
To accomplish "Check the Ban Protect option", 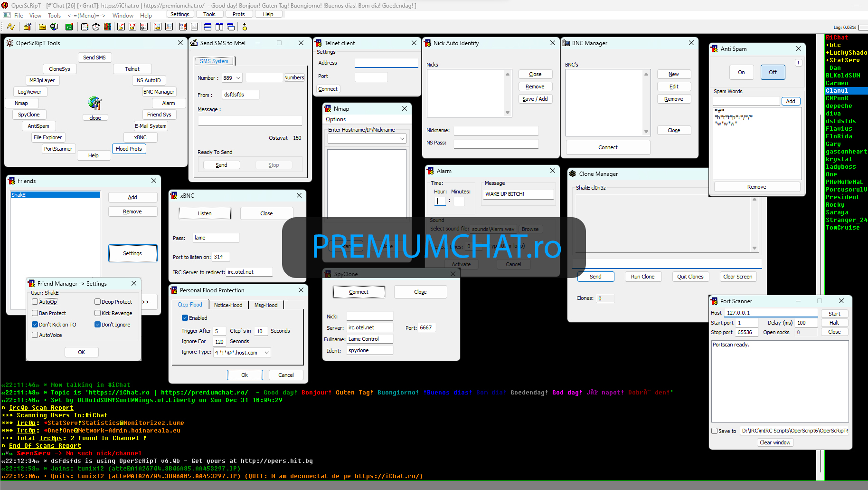I will (x=35, y=313).
